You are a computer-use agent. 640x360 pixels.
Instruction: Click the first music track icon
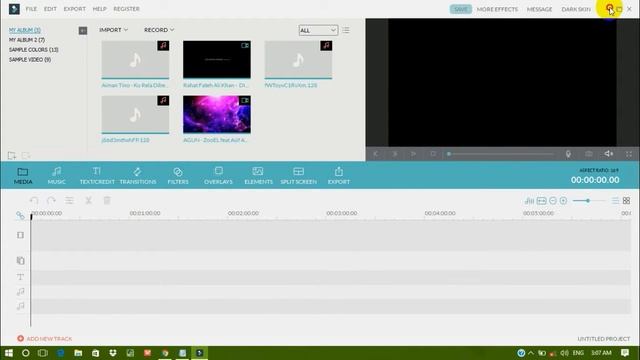20,291
